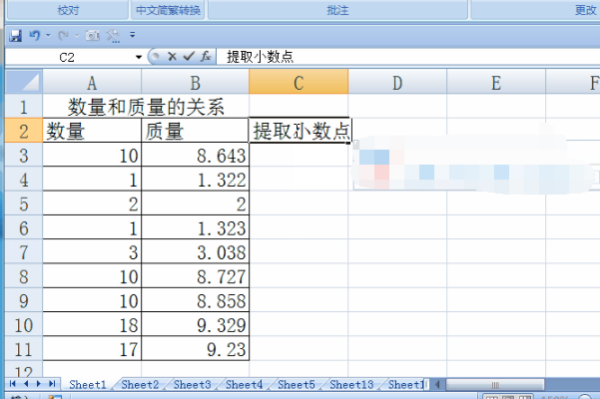Open the Customize Quick Access Toolbar dropdown

132,35
